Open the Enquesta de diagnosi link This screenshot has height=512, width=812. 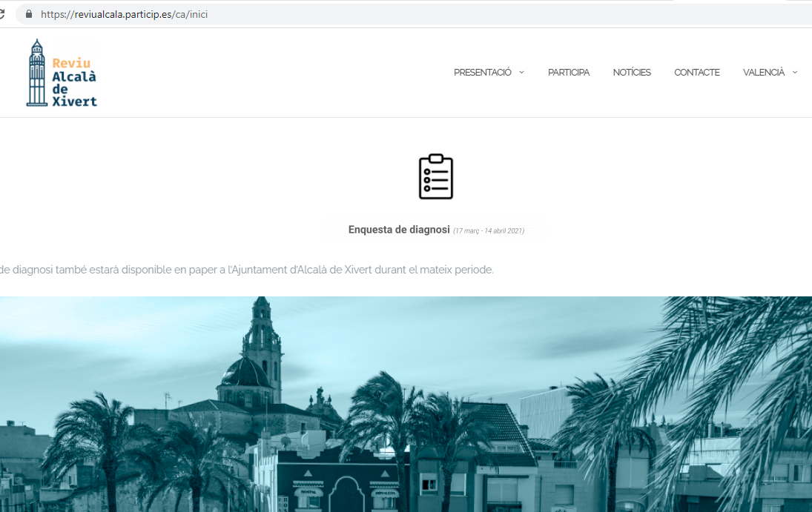[399, 230]
